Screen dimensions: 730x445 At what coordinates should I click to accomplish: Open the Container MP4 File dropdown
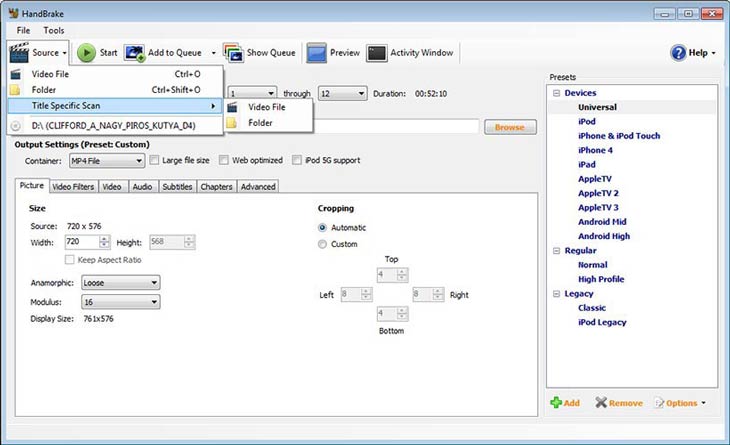click(105, 160)
